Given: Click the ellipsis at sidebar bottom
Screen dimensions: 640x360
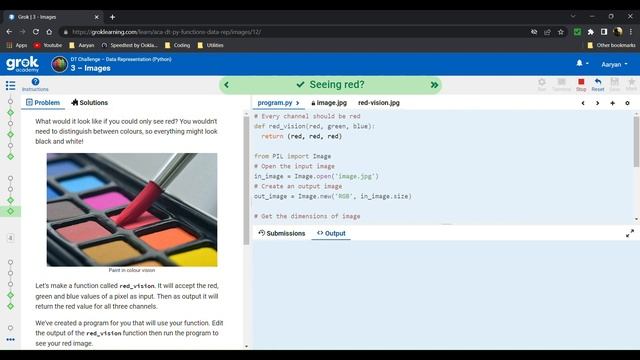Looking at the screenshot, I should point(10,339).
